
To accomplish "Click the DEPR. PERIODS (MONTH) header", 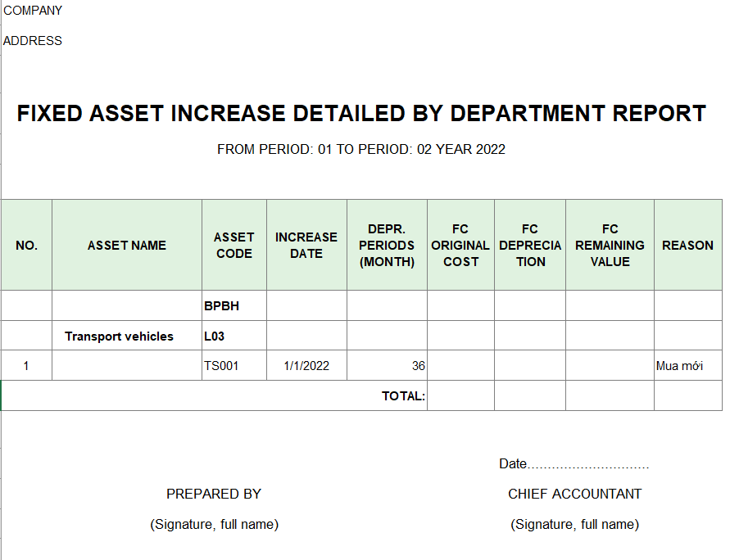I will [x=387, y=246].
